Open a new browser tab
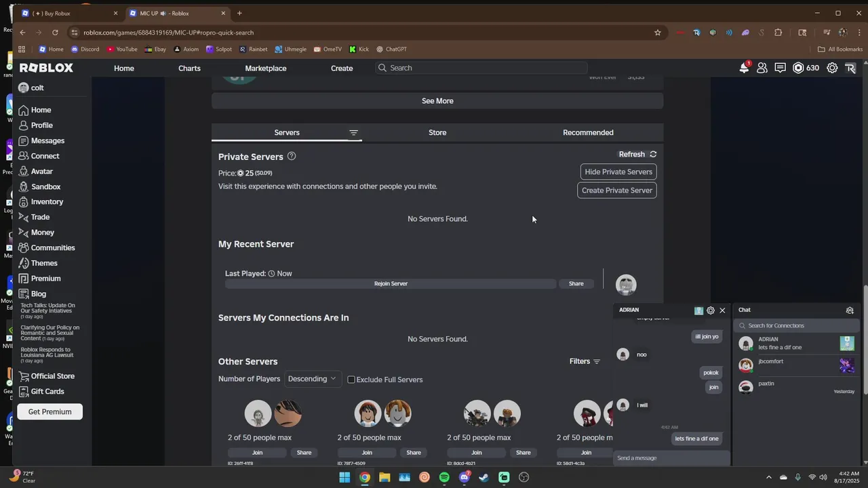This screenshot has height=488, width=868. point(239,13)
